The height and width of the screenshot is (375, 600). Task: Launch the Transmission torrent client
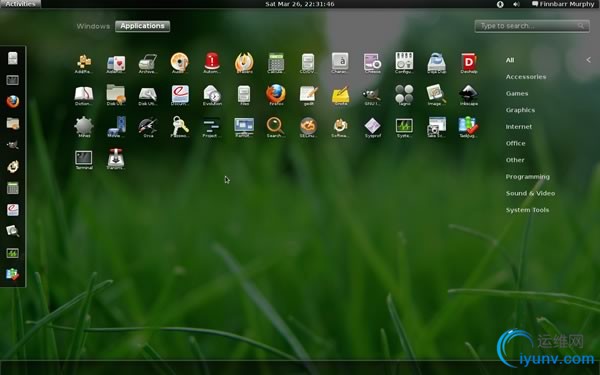coord(116,159)
